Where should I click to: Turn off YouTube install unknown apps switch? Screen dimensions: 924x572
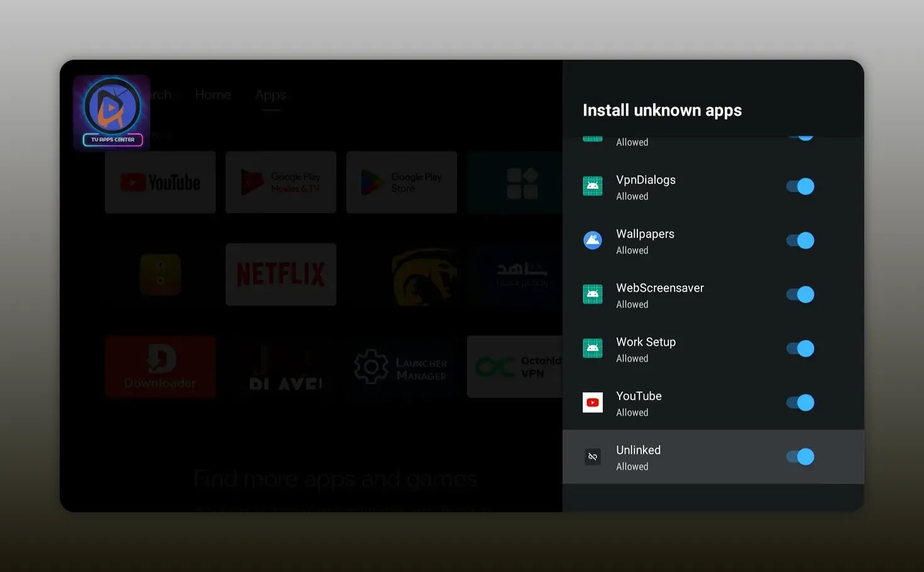click(x=800, y=403)
